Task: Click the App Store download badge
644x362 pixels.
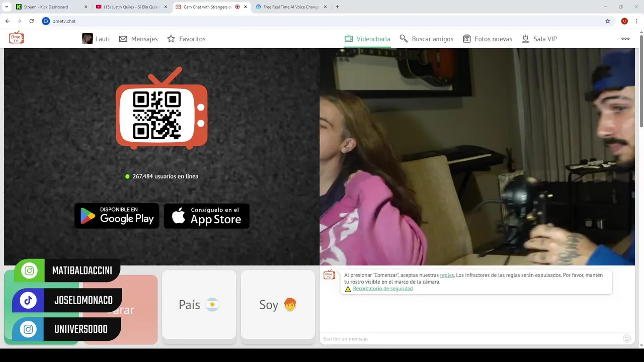Action: coord(207,216)
